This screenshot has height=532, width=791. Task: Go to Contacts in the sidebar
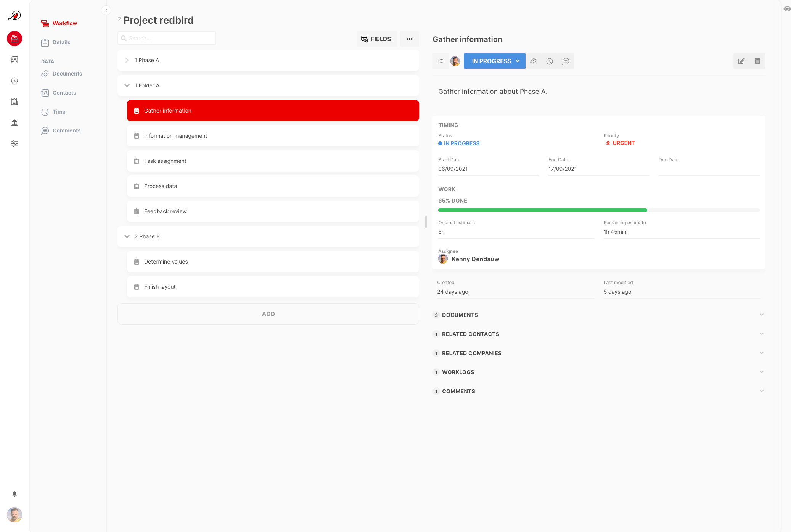click(x=64, y=93)
